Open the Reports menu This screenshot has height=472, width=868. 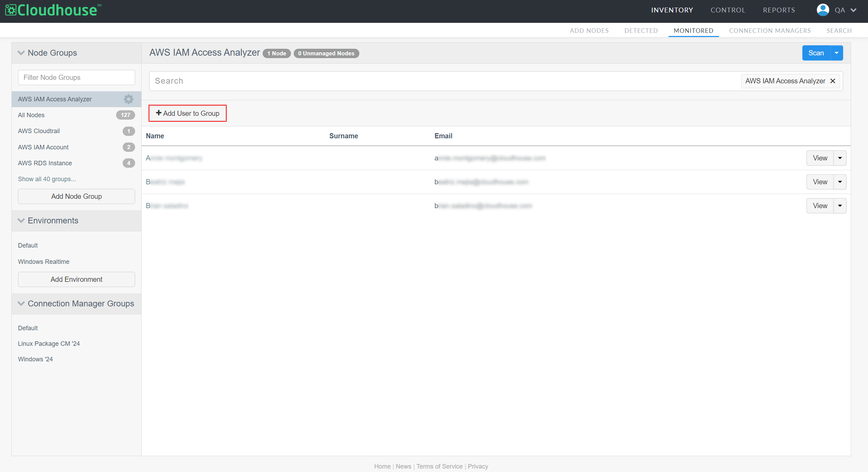point(779,10)
